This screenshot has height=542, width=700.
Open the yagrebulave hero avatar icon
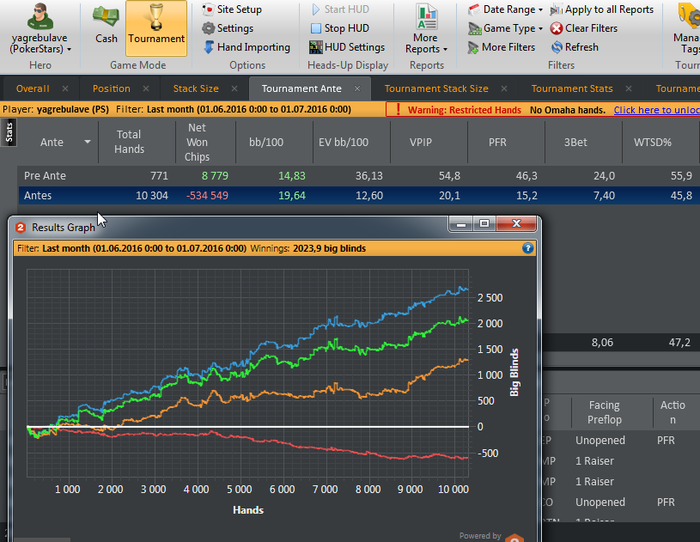(40, 17)
